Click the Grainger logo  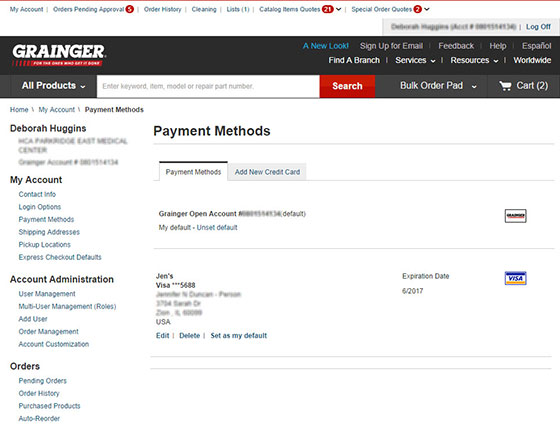click(59, 55)
